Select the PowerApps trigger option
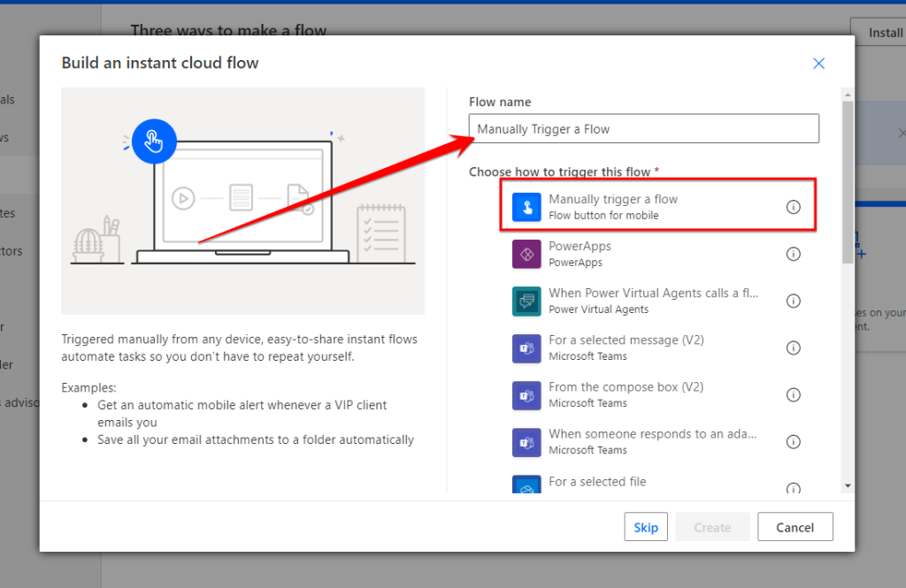906x588 pixels. 657,254
